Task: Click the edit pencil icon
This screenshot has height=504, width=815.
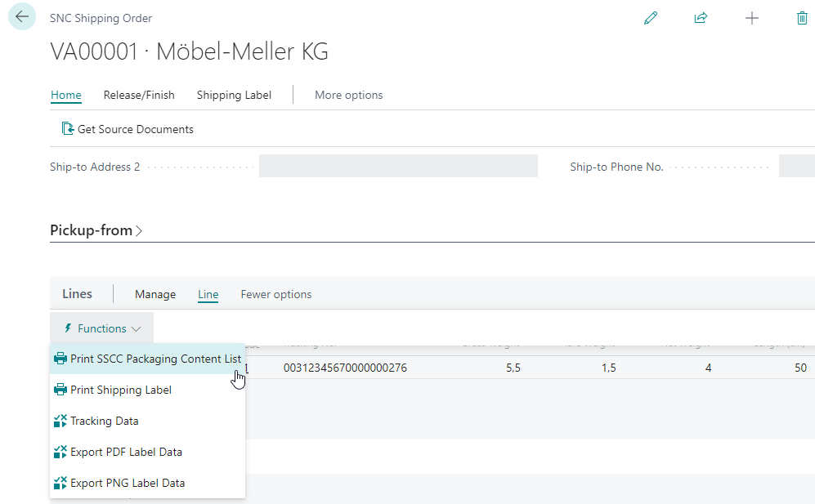Action: (651, 18)
